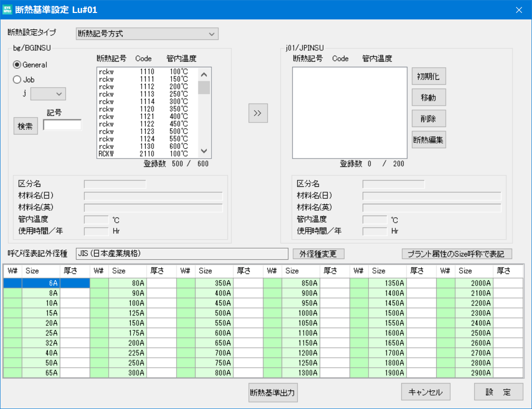532x409 pixels.
Task: Click the >> transfer arrow button
Action: click(258, 113)
